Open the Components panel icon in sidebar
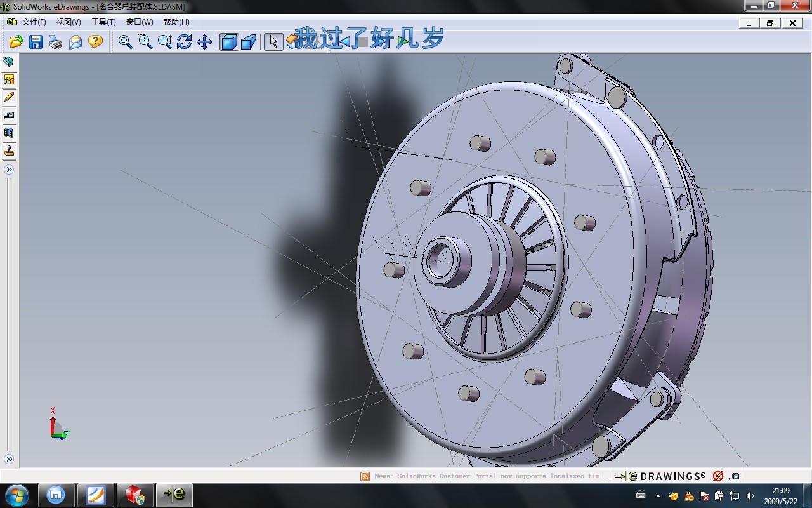The width and height of the screenshot is (812, 508). pos(9,62)
